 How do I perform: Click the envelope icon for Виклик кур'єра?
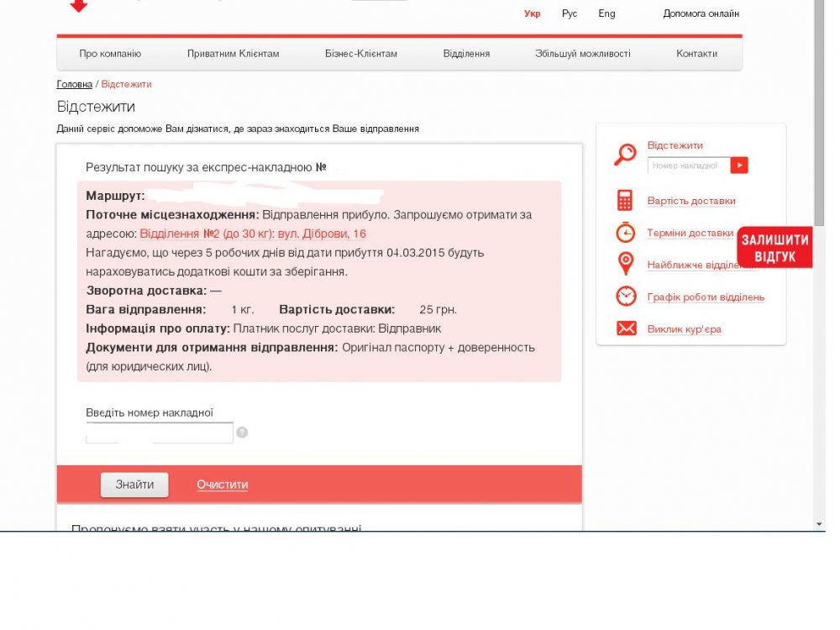click(627, 328)
